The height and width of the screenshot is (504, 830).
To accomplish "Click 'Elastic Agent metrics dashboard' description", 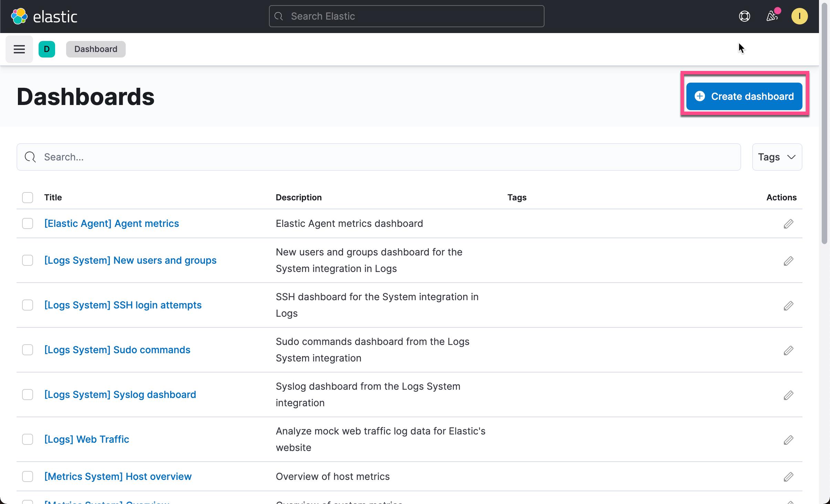I will pyautogui.click(x=349, y=223).
